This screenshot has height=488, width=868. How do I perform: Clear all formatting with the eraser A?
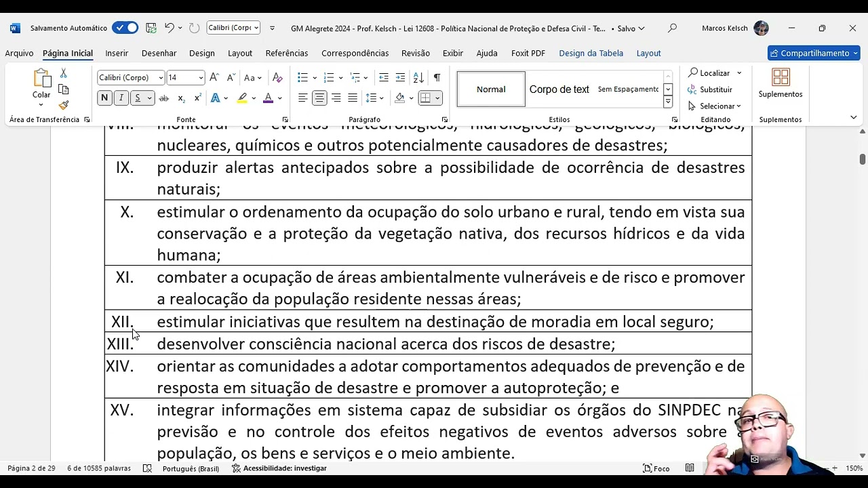tap(277, 77)
